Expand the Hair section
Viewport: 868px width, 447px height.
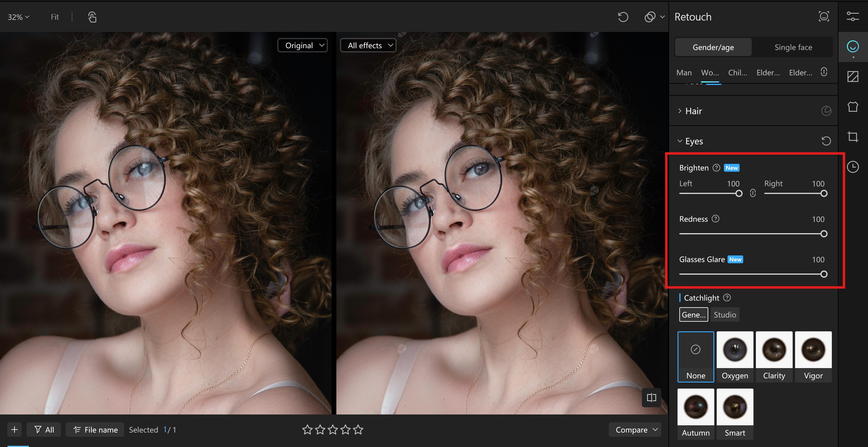click(x=693, y=111)
